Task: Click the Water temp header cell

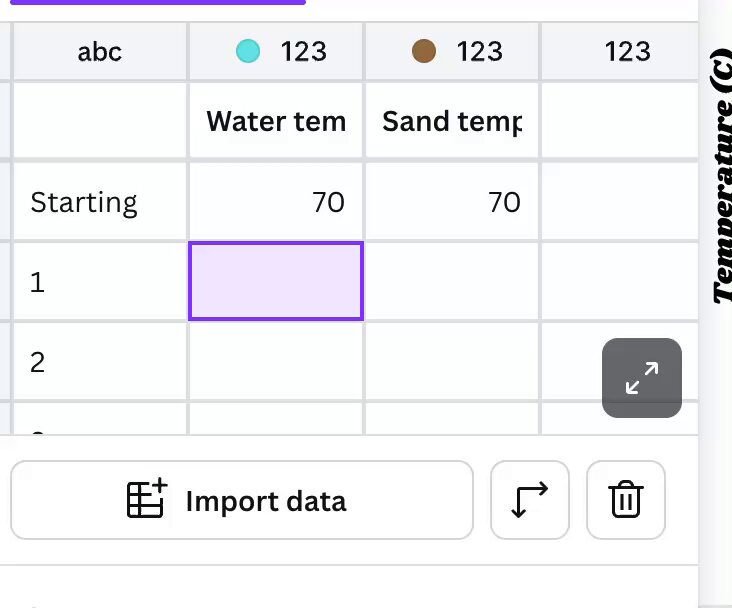Action: click(276, 121)
